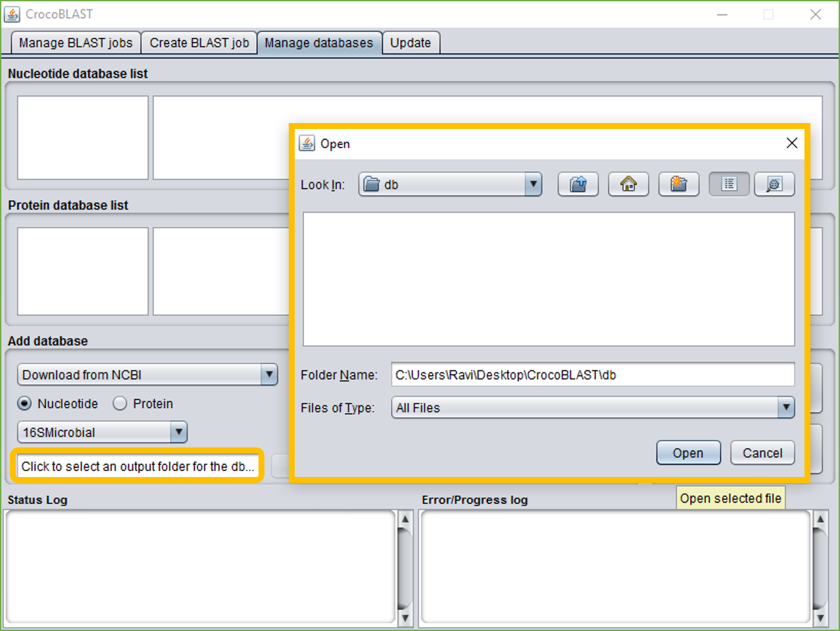Jump to Home folder in Open dialog
Image resolution: width=840 pixels, height=631 pixels.
pos(628,184)
